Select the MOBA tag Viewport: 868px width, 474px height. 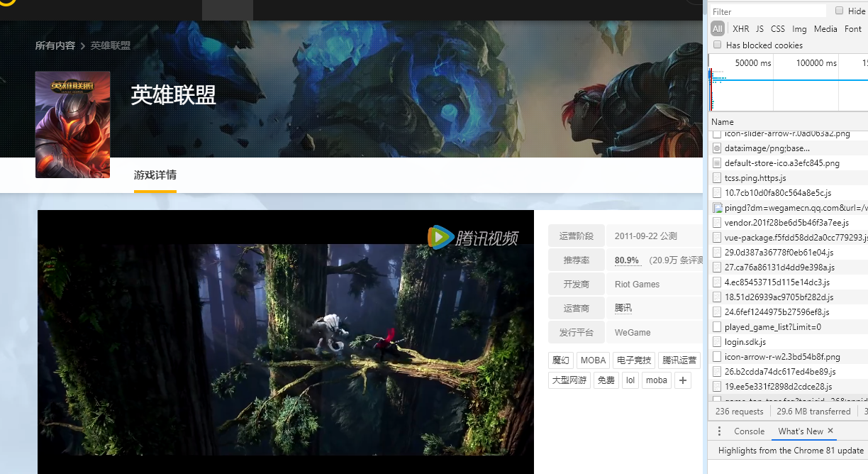(x=593, y=360)
